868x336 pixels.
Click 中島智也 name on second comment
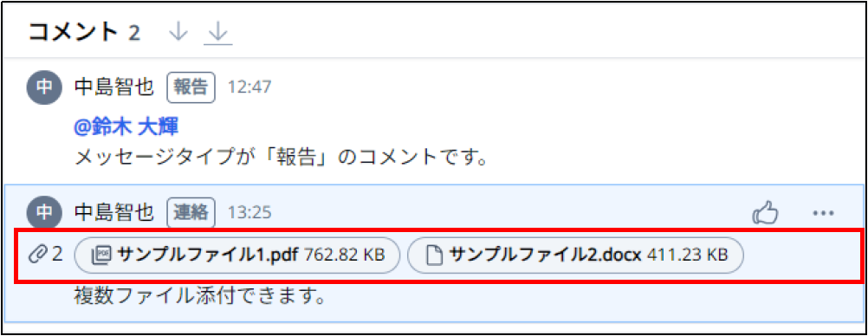114,213
